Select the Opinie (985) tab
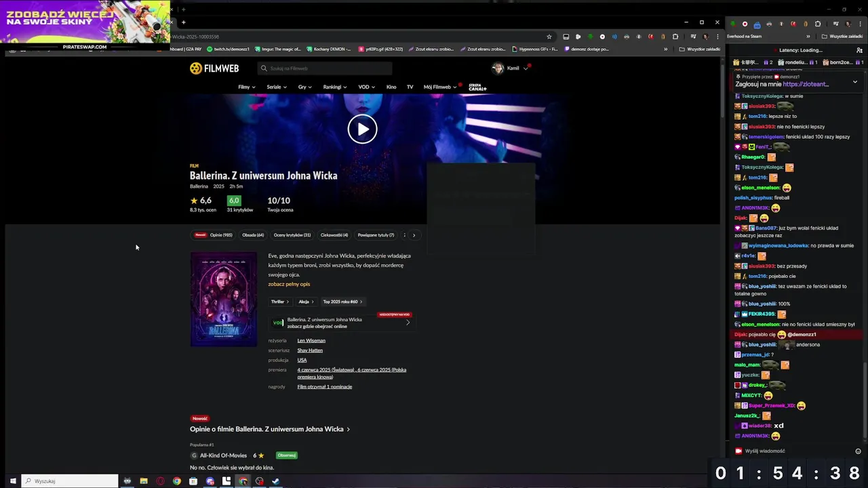The image size is (868, 488). click(214, 235)
